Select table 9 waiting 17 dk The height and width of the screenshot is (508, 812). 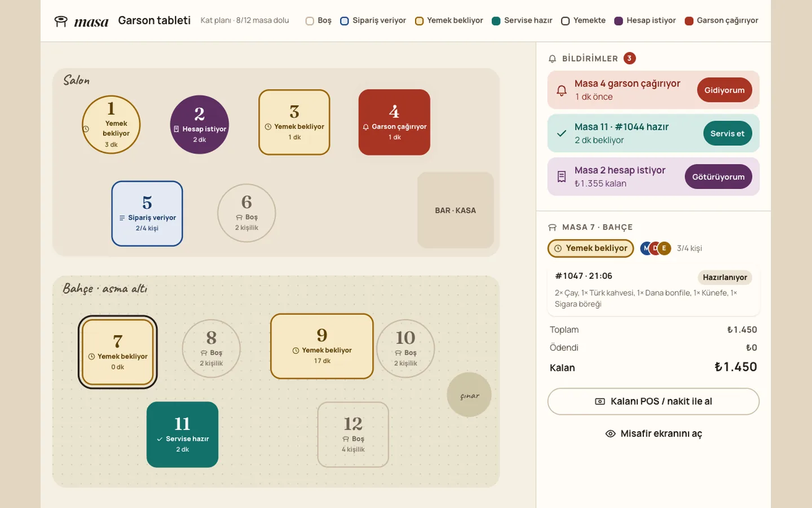pos(322,346)
